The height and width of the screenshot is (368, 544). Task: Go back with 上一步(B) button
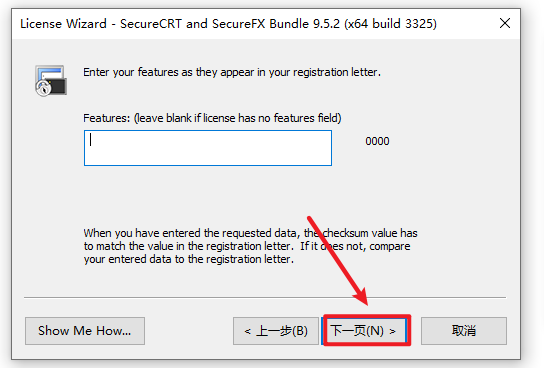[276, 331]
